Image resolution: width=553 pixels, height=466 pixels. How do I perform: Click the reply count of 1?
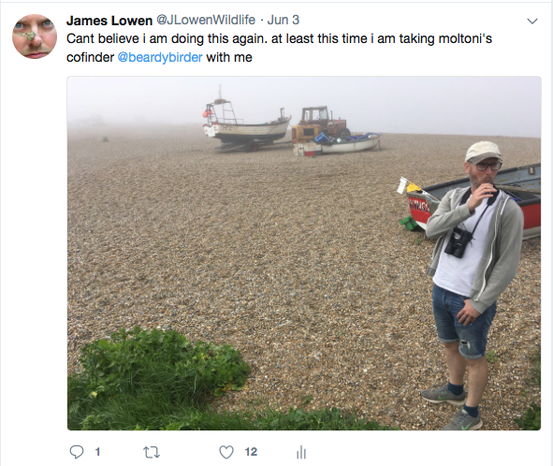98,452
